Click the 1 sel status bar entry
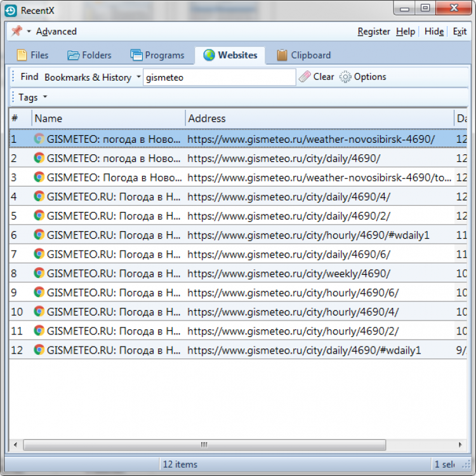The image size is (476, 476). pyautogui.click(x=444, y=464)
